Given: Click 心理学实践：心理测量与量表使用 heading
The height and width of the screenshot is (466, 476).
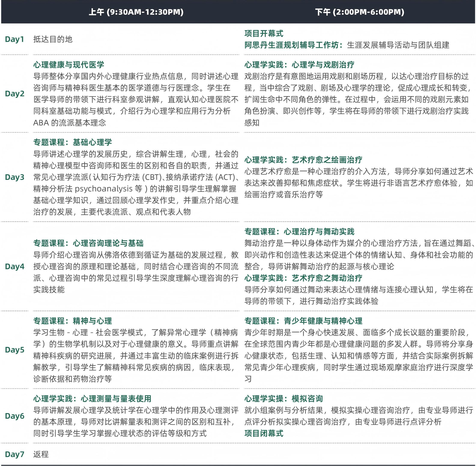Looking at the screenshot, I should (92, 399).
